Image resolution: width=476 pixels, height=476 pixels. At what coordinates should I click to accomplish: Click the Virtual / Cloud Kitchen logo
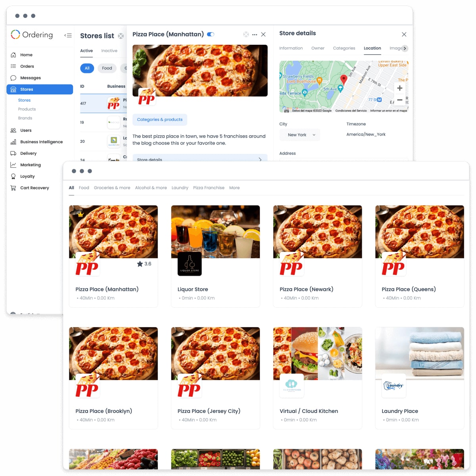pyautogui.click(x=292, y=386)
